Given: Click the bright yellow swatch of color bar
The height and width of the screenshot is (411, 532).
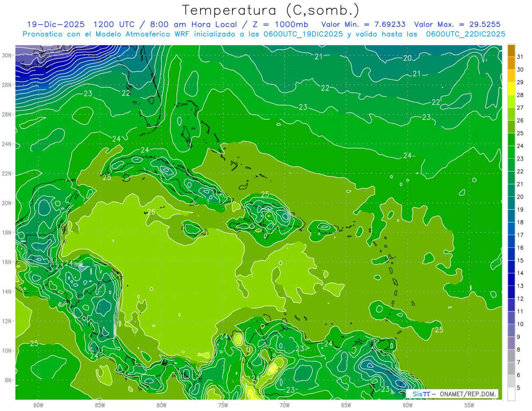Looking at the screenshot, I should pos(511,88).
